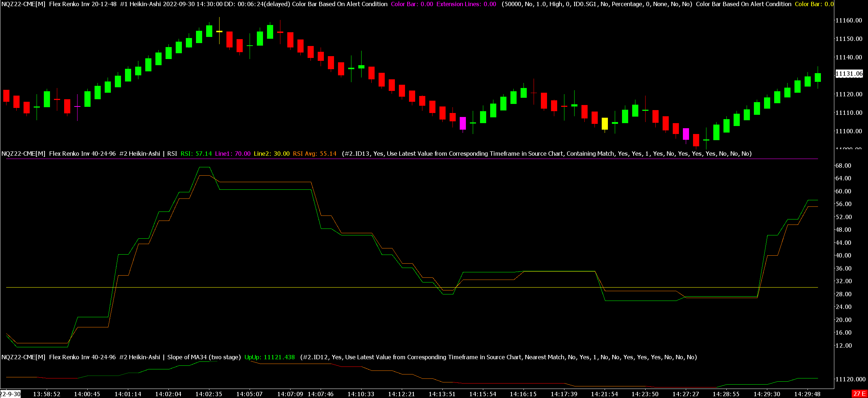The height and width of the screenshot is (398, 868).
Task: Click the 'RSI Avg: 55.14' orange label
Action: coord(314,154)
